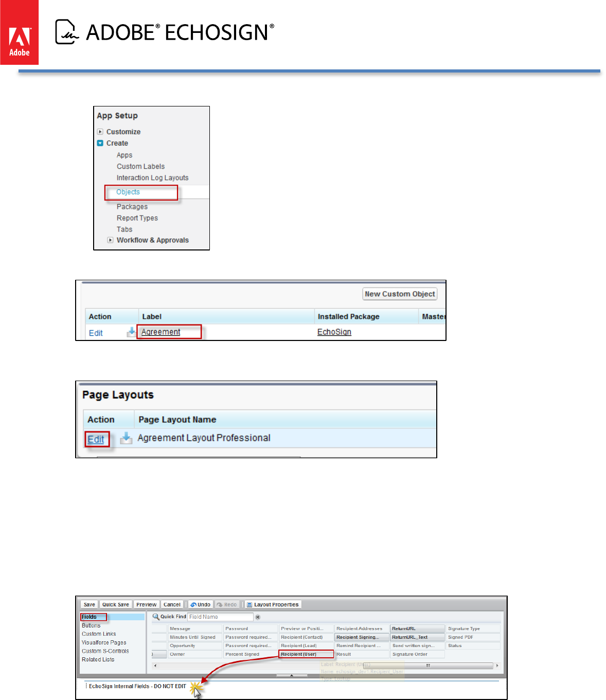Select the Result palette field
Image resolution: width=606 pixels, height=700 pixels.
pos(362,654)
